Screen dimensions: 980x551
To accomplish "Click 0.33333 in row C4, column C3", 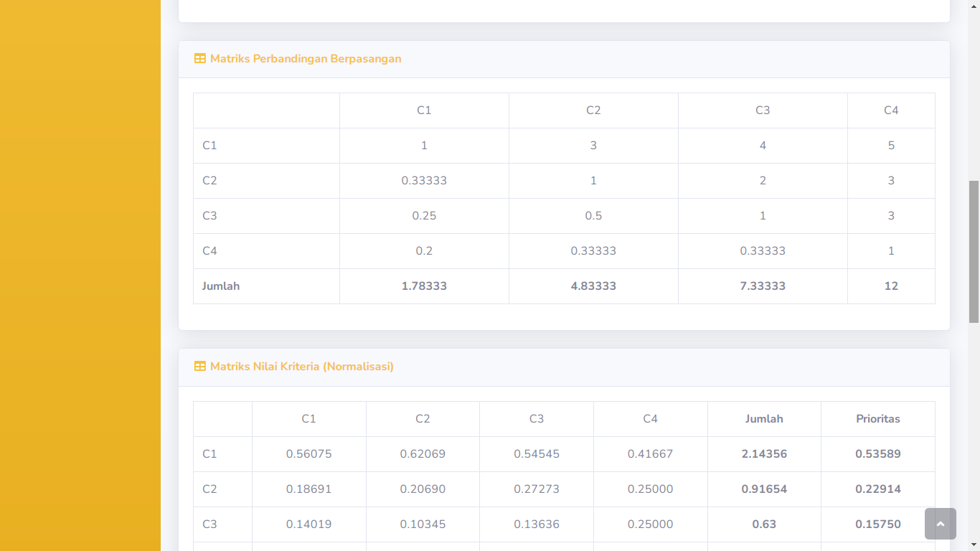I will click(763, 251).
